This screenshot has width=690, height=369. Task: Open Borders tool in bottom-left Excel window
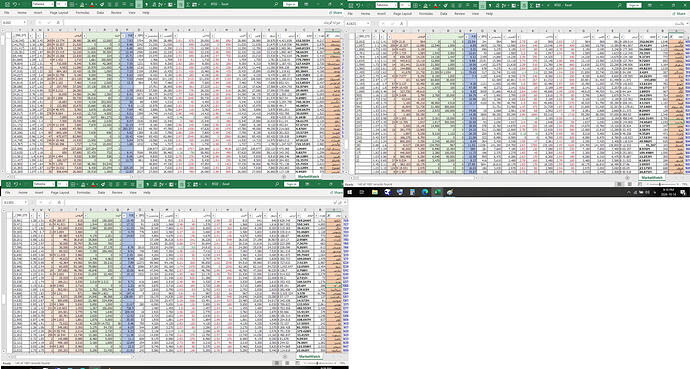(73, 184)
